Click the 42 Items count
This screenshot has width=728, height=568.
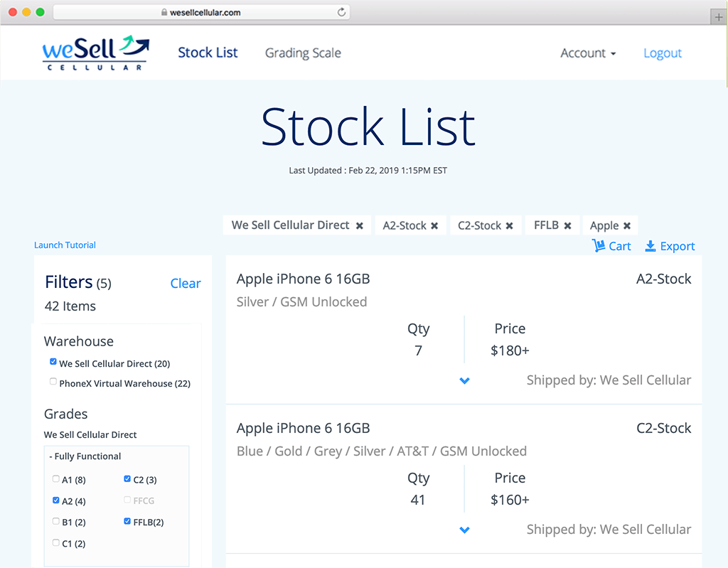(70, 306)
